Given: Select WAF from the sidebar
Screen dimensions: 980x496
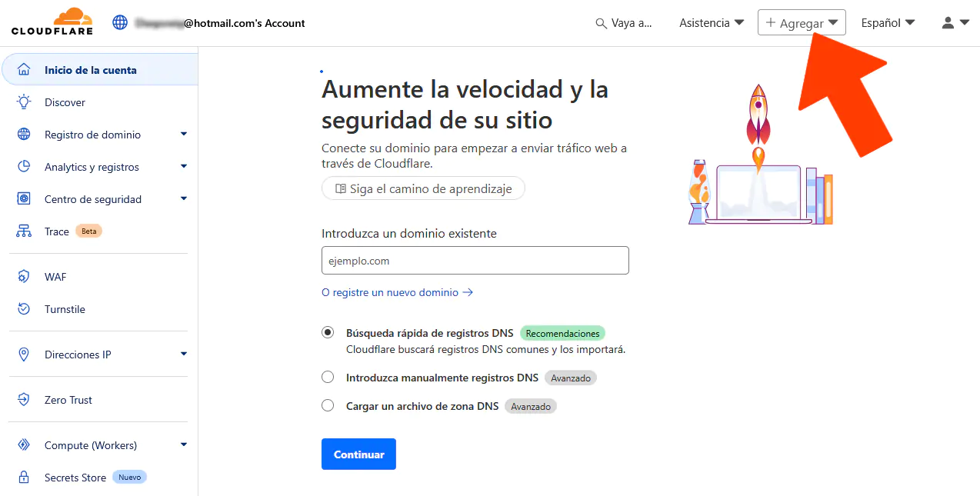Looking at the screenshot, I should click(x=55, y=276).
